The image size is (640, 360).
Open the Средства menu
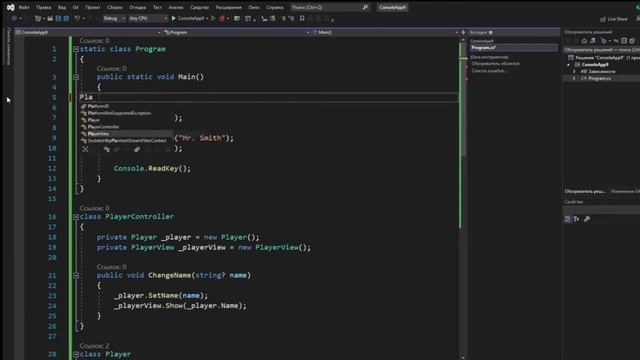(199, 7)
